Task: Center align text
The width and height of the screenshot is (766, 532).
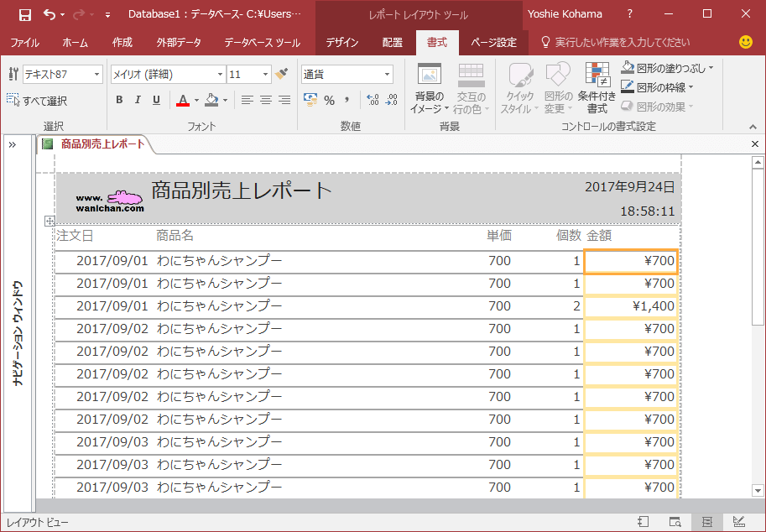Action: coord(266,100)
